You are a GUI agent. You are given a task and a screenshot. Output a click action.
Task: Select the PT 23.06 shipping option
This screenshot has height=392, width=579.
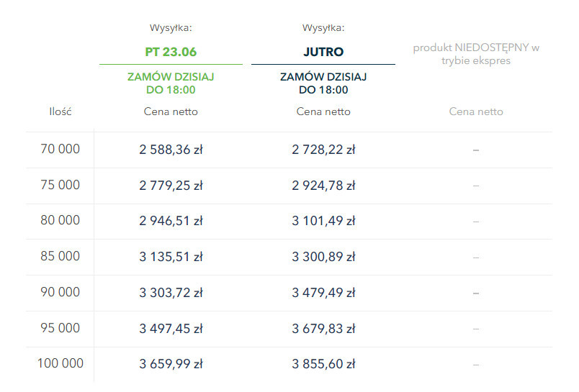click(171, 52)
